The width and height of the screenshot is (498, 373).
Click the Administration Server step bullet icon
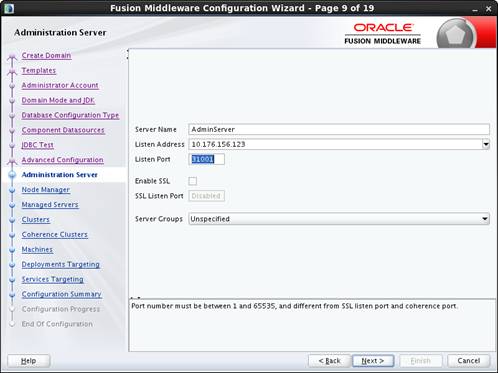click(x=12, y=175)
